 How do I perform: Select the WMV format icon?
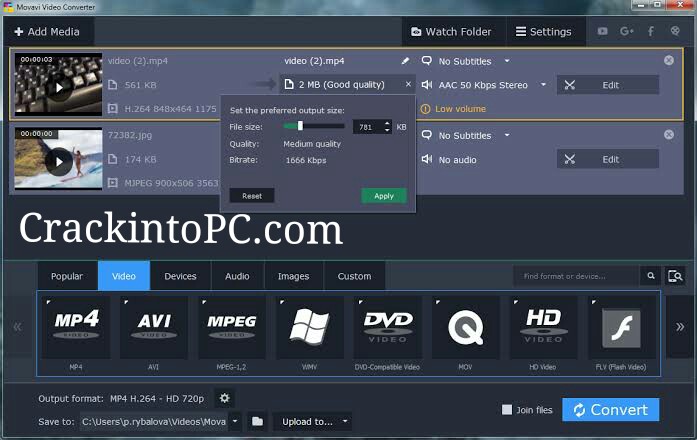310,328
